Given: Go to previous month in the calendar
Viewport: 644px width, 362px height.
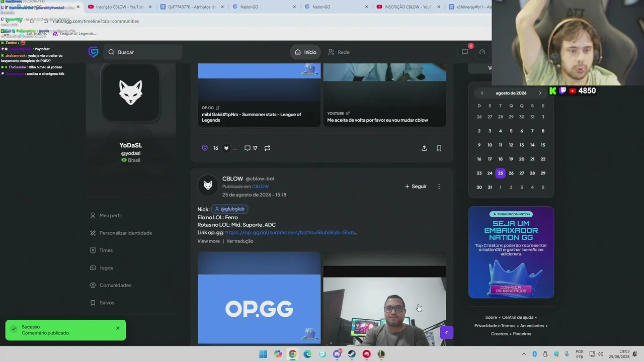Looking at the screenshot, I should (x=482, y=93).
